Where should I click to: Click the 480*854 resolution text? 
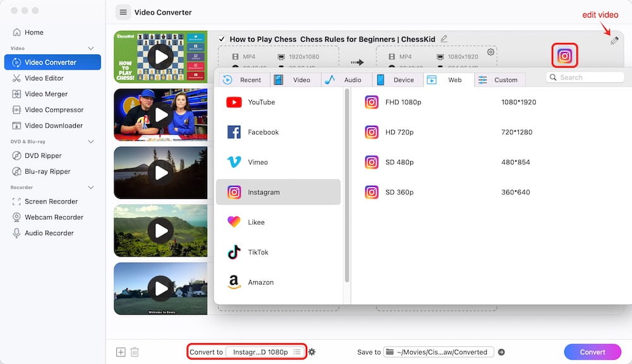coord(516,162)
